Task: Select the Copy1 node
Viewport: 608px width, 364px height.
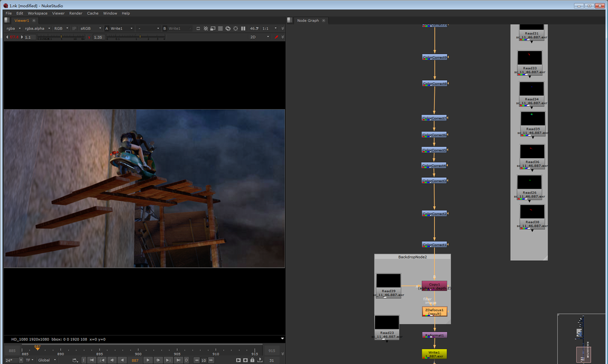Action: (434, 286)
